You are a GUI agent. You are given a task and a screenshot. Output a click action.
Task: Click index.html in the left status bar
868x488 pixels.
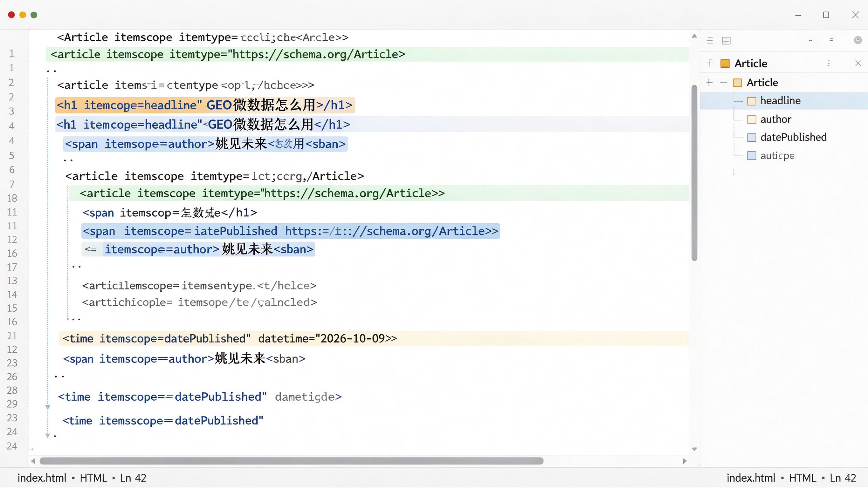pyautogui.click(x=42, y=478)
